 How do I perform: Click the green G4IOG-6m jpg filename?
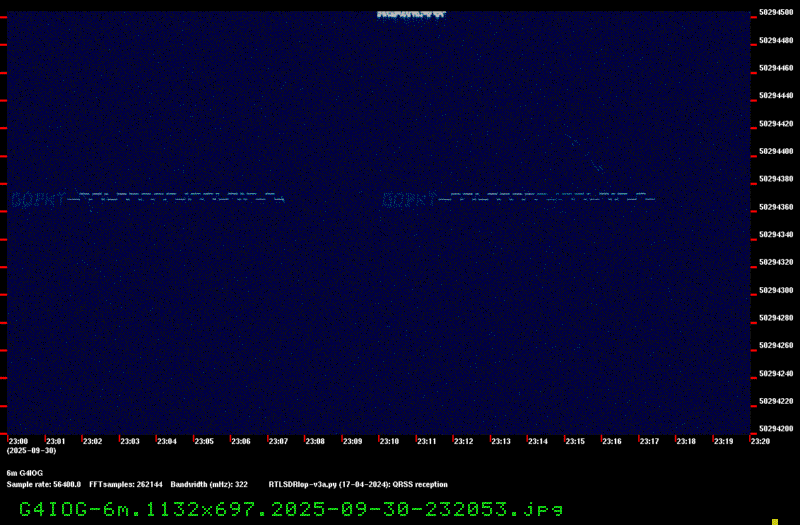291,509
